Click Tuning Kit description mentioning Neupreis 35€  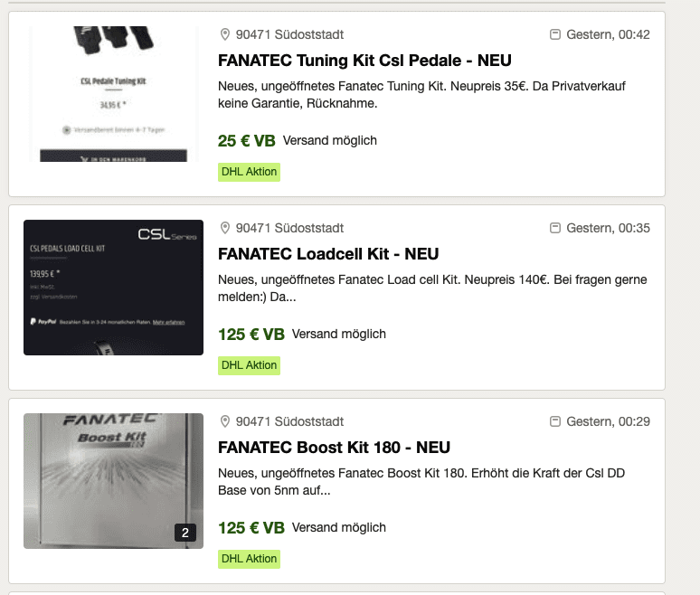tap(421, 95)
